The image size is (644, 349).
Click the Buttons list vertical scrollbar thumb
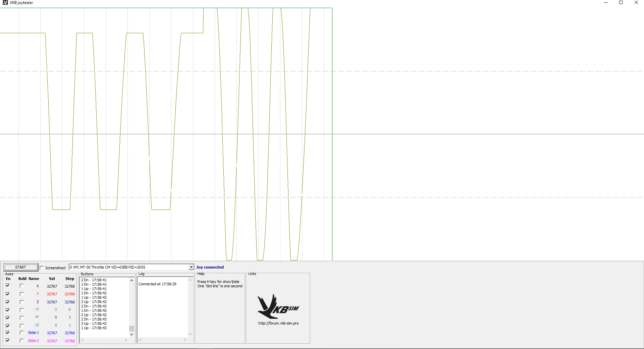pyautogui.click(x=131, y=329)
